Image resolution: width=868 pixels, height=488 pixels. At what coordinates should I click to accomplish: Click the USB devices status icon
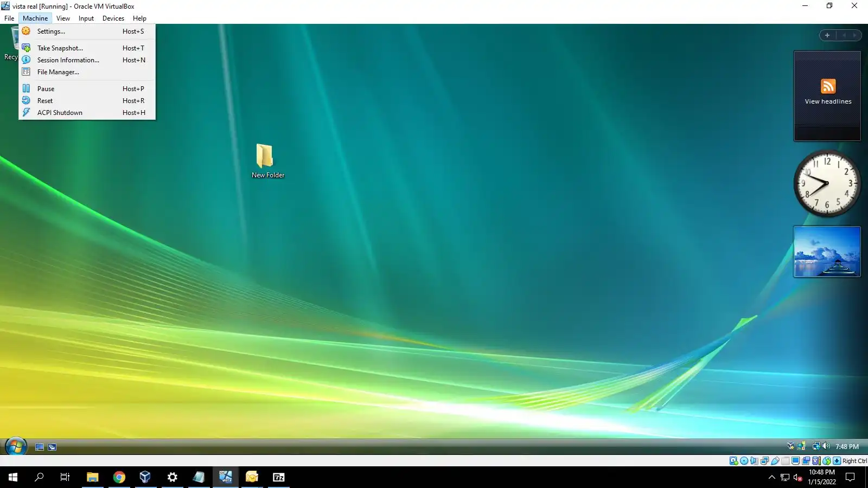tap(775, 461)
